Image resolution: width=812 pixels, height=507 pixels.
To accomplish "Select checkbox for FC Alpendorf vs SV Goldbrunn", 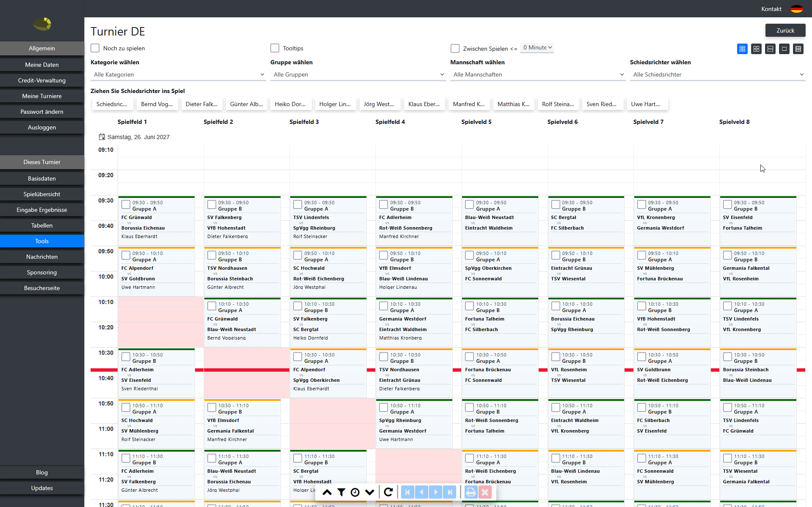I will 126,255.
